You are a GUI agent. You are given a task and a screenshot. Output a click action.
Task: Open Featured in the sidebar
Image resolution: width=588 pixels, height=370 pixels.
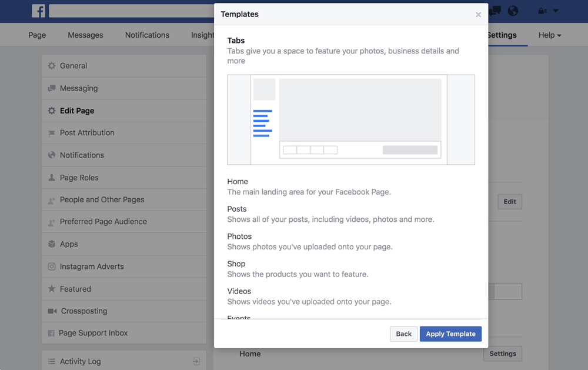[x=124, y=289]
